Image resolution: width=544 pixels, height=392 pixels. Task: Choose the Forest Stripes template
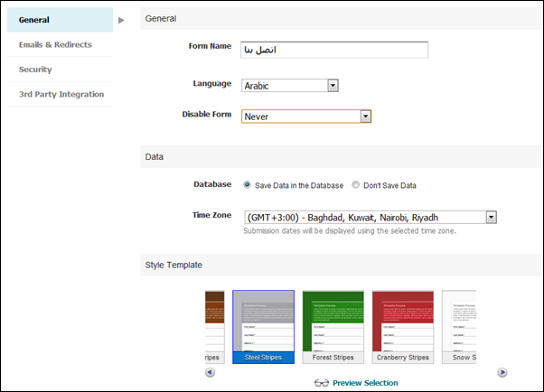pos(333,327)
